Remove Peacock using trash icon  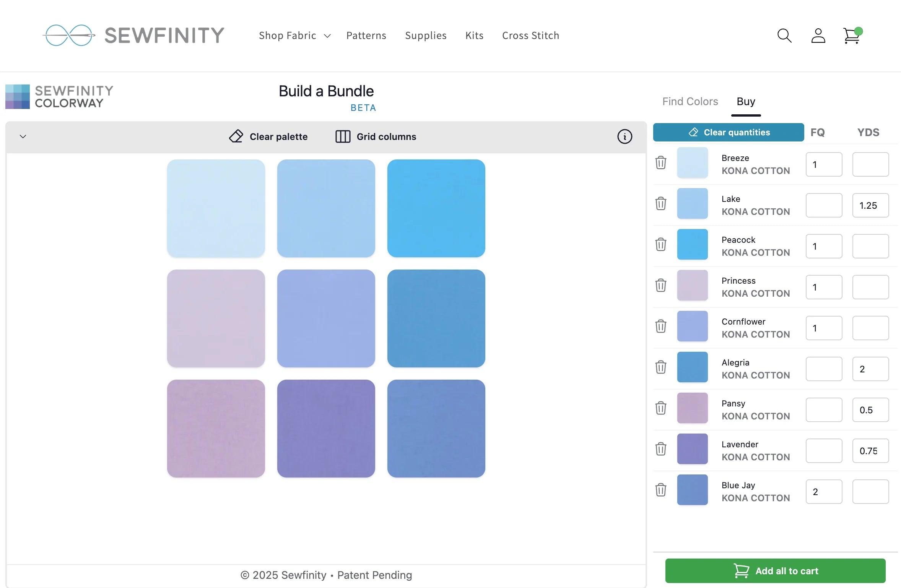(x=660, y=244)
